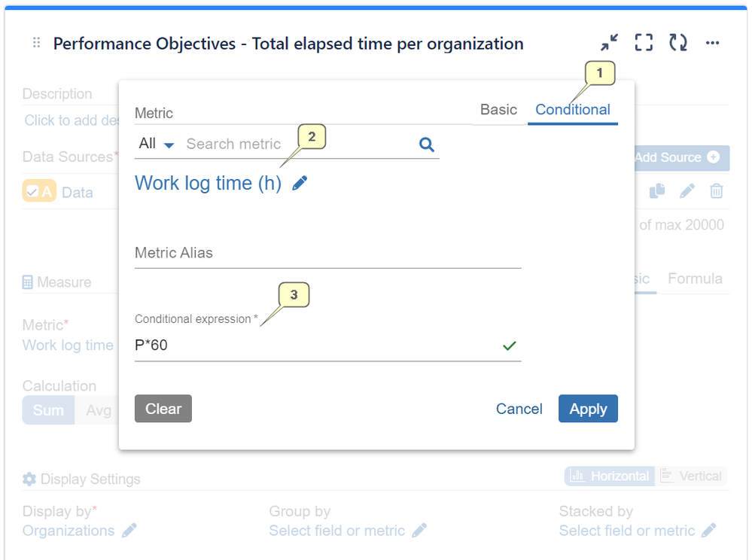Click the copy data source icon
The width and height of the screenshot is (752, 560).
[657, 191]
